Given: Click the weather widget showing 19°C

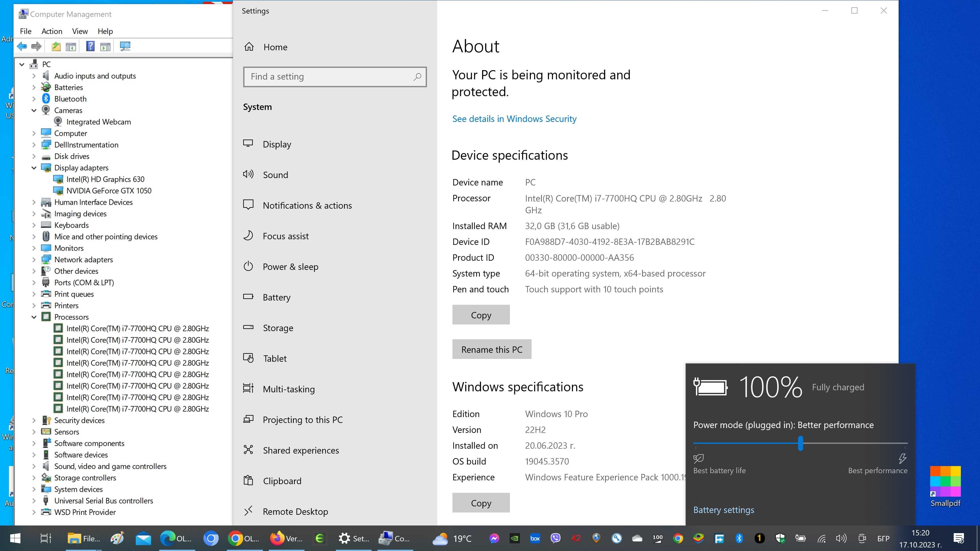Looking at the screenshot, I should (452, 538).
